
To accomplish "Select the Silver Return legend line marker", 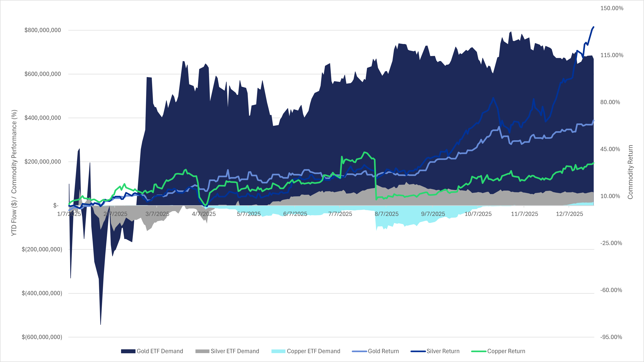I will [418, 351].
